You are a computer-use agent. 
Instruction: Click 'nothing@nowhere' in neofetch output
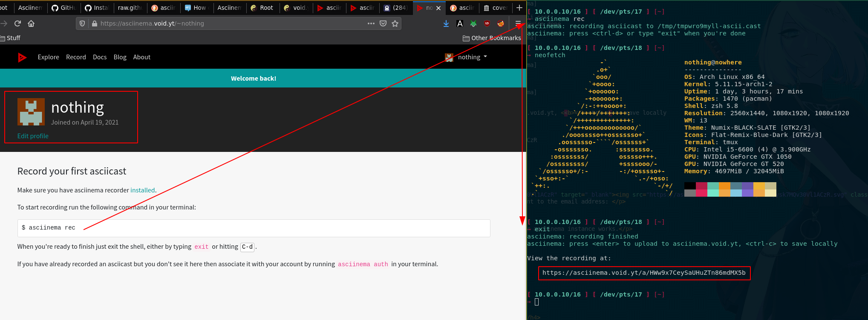[x=713, y=62]
